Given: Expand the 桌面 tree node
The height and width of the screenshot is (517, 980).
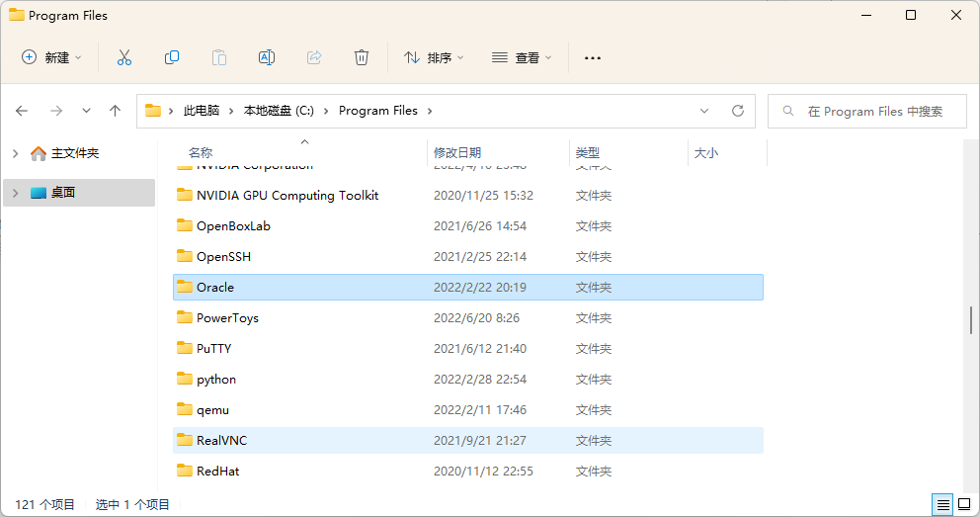Looking at the screenshot, I should click(x=16, y=193).
